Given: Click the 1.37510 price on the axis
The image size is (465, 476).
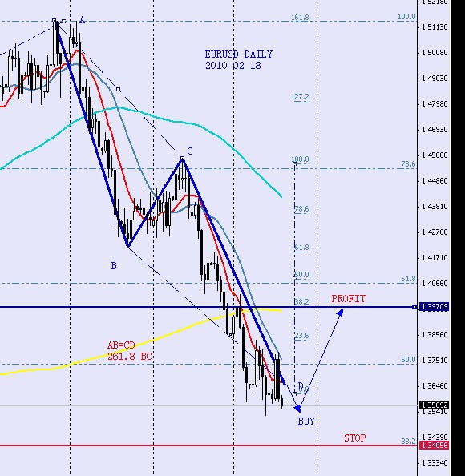Looking at the screenshot, I should [x=435, y=361].
